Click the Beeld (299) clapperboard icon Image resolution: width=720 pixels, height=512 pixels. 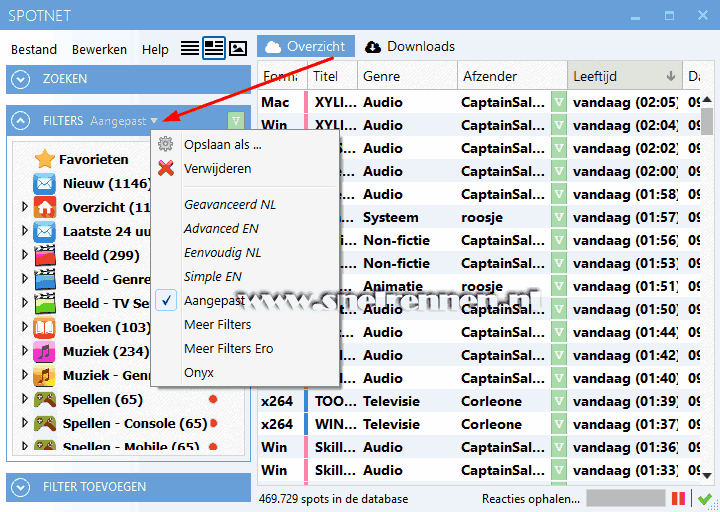[45, 255]
